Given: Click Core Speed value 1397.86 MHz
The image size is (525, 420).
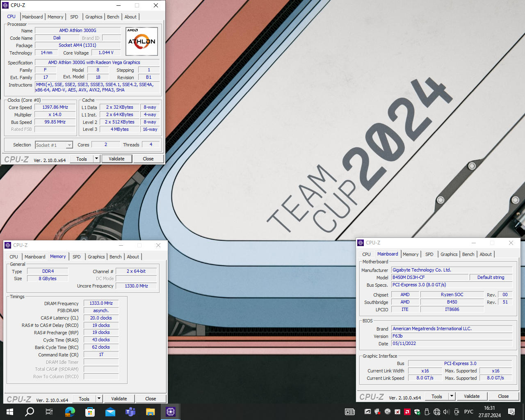Looking at the screenshot, I should [55, 107].
